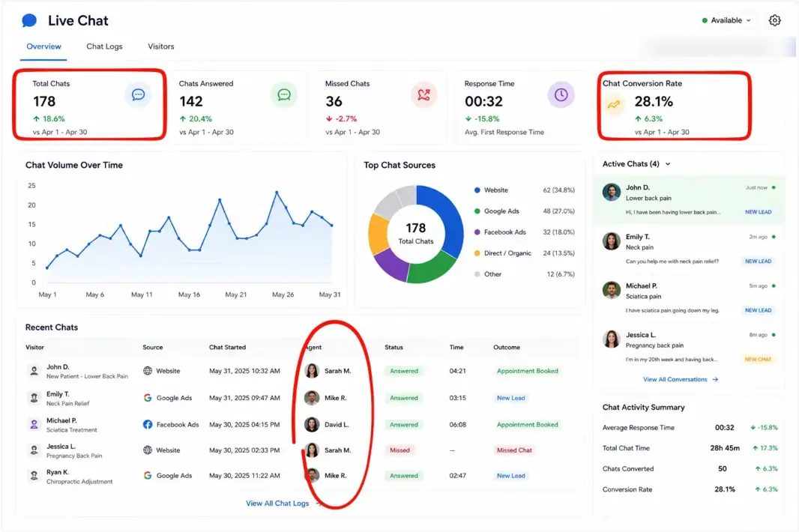Click the Facebook Ads icon for Michael P.

(x=148, y=425)
